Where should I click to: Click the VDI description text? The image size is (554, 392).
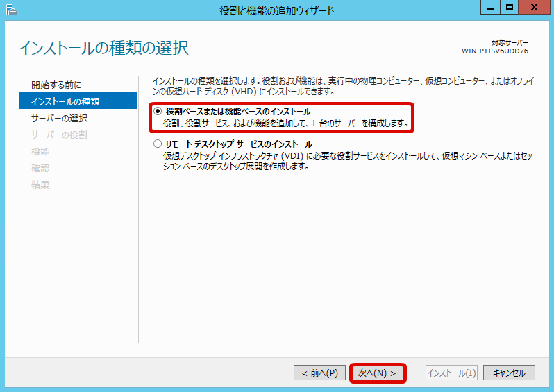tap(348, 161)
